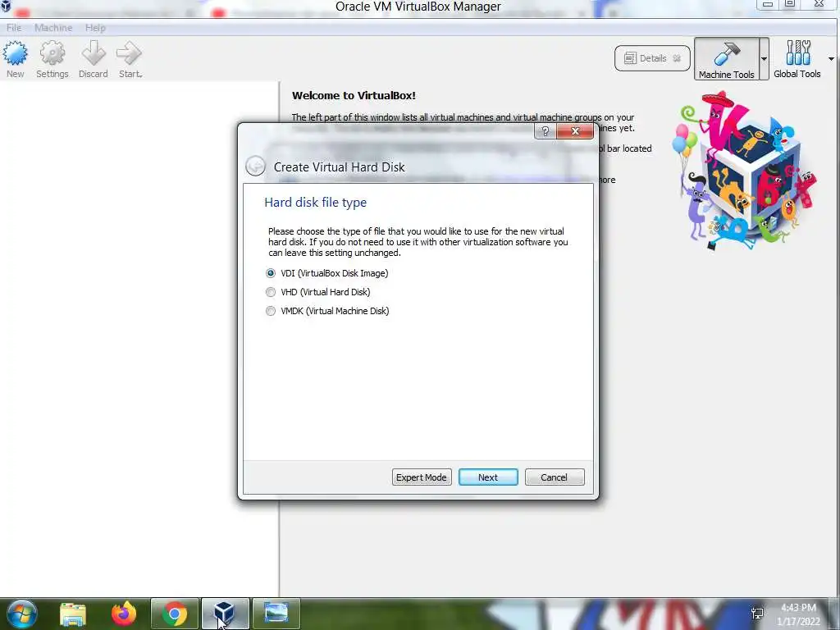Click Next in the hard disk dialog

pyautogui.click(x=488, y=477)
